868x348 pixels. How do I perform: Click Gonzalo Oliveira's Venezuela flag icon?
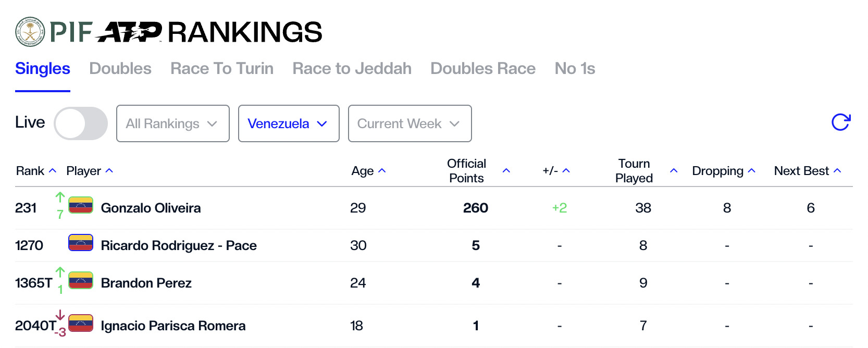pos(81,205)
